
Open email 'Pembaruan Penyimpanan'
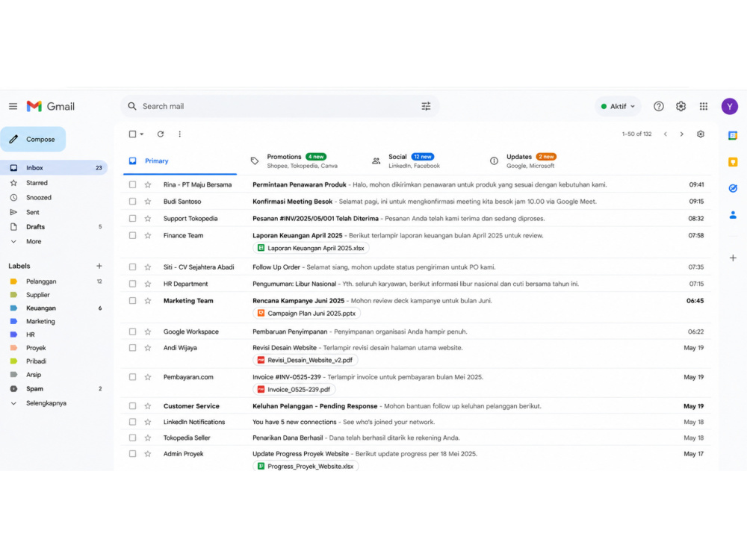coord(415,332)
